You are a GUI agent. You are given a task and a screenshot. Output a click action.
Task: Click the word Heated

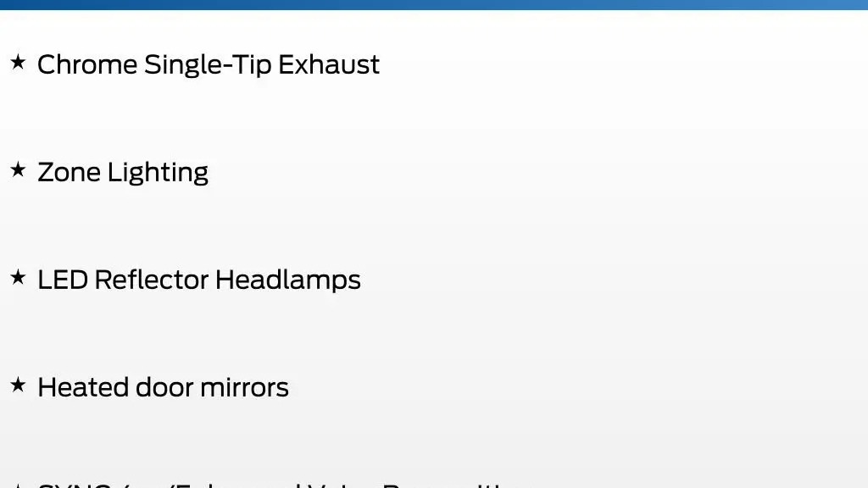point(84,387)
